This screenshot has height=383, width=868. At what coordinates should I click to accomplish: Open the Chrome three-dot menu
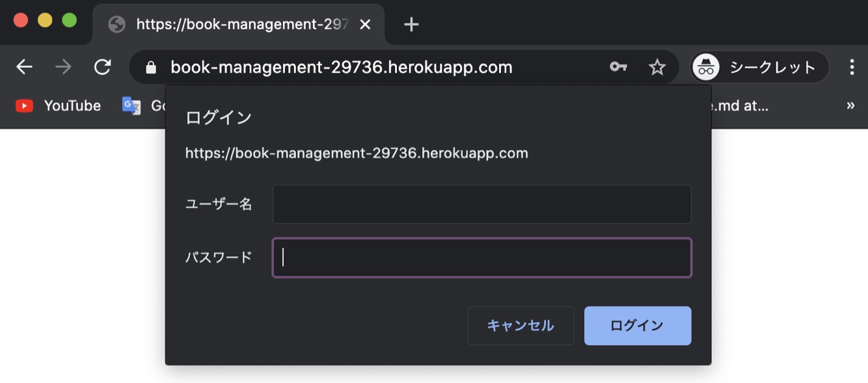pyautogui.click(x=852, y=67)
